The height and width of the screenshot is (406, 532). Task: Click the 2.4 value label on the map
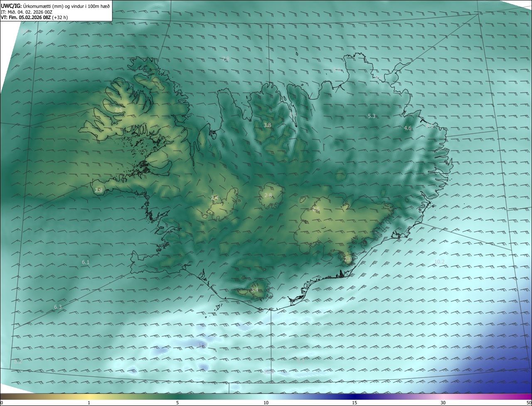pos(214,198)
